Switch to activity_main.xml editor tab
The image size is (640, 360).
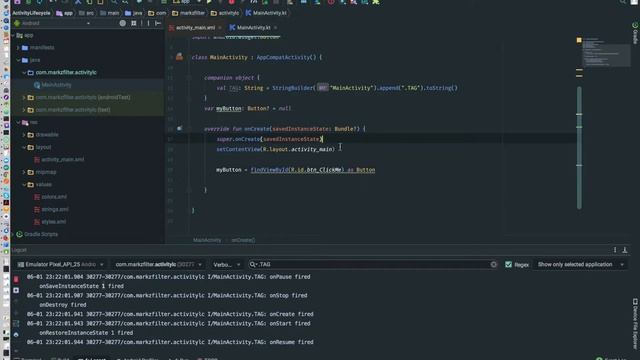point(195,28)
